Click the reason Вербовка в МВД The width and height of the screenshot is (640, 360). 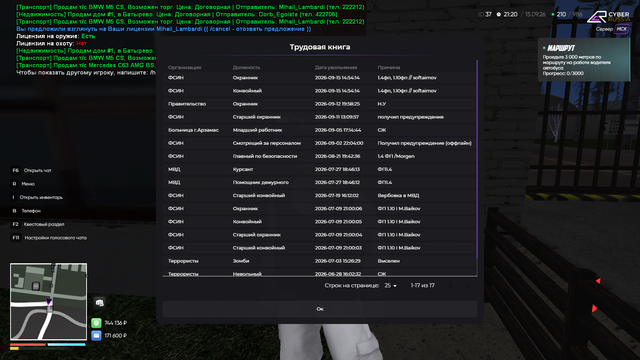tap(398, 196)
